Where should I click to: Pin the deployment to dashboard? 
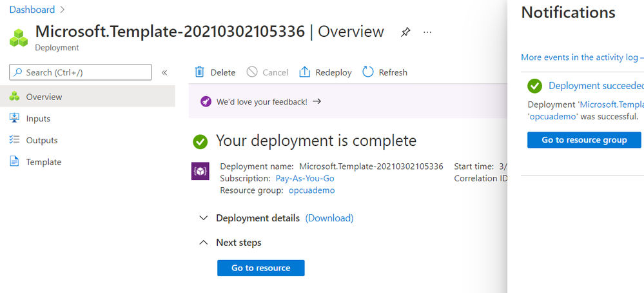pos(405,32)
